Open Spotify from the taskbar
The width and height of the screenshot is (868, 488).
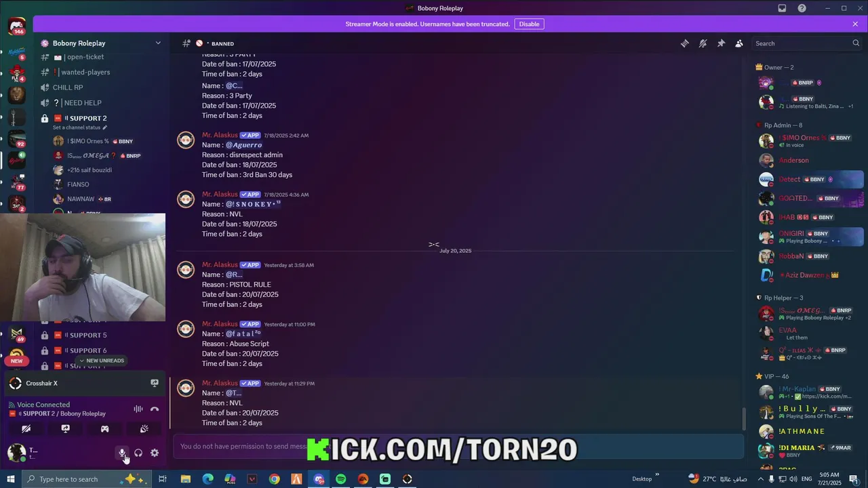tap(341, 479)
